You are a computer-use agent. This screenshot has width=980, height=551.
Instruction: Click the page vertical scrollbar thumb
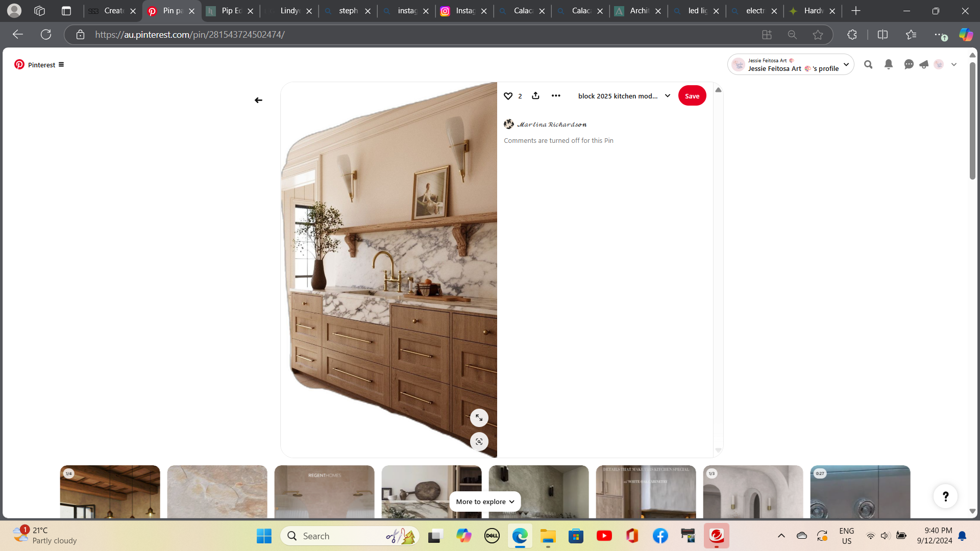coord(972,120)
